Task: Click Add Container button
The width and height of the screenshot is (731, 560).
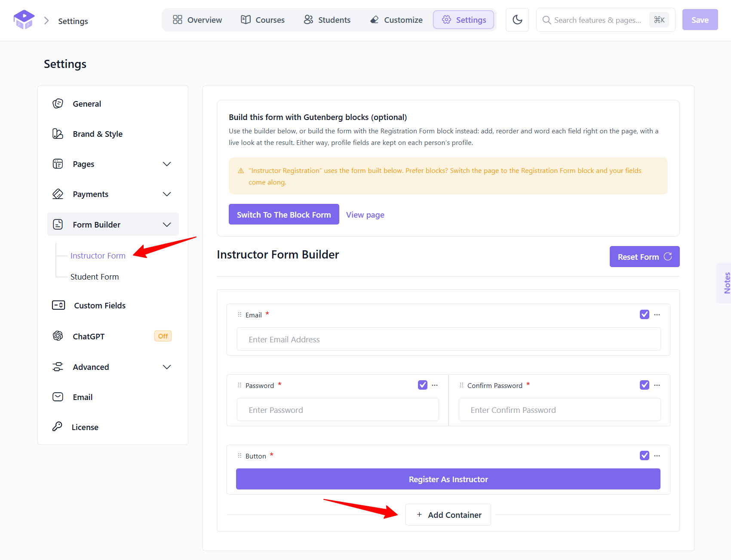Action: pos(448,515)
